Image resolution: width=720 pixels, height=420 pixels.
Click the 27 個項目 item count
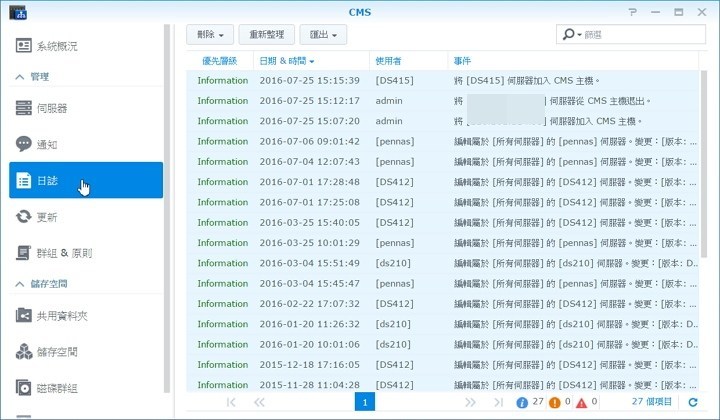coord(652,402)
